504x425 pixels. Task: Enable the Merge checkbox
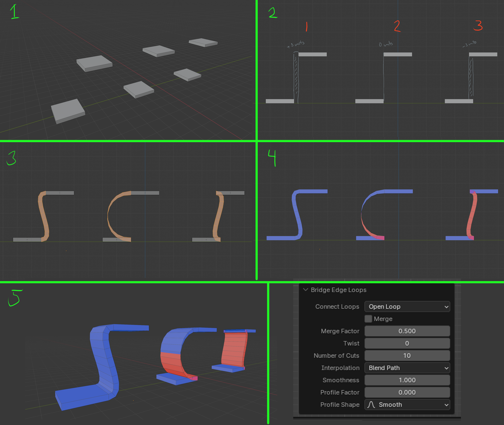(x=368, y=319)
